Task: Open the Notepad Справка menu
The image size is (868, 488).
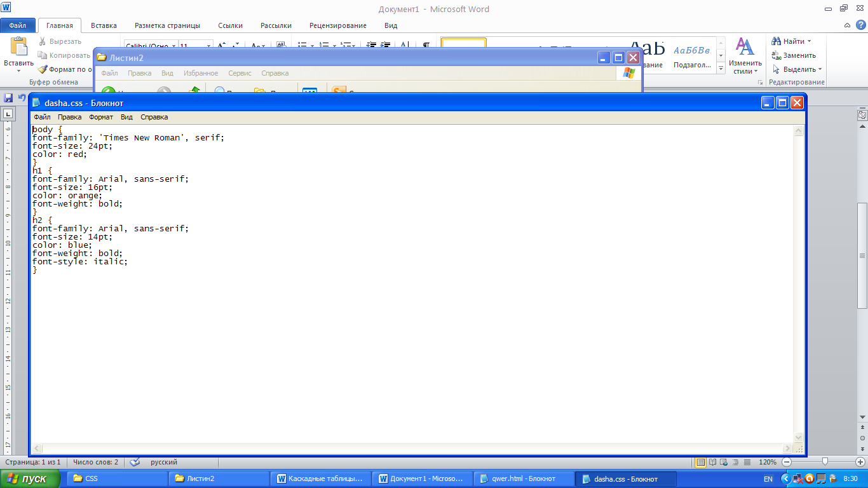Action: pos(154,117)
